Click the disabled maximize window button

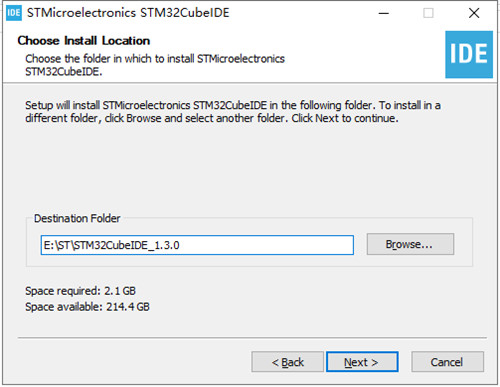(x=428, y=13)
